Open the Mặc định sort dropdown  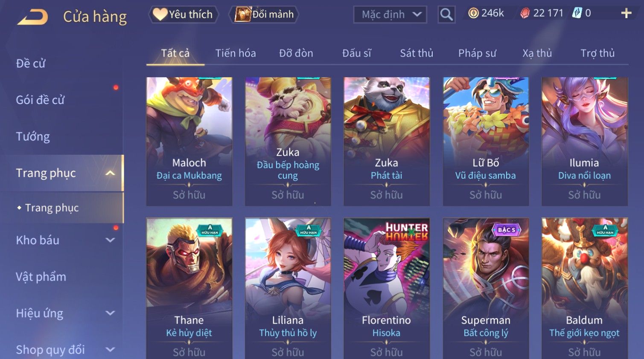point(390,14)
